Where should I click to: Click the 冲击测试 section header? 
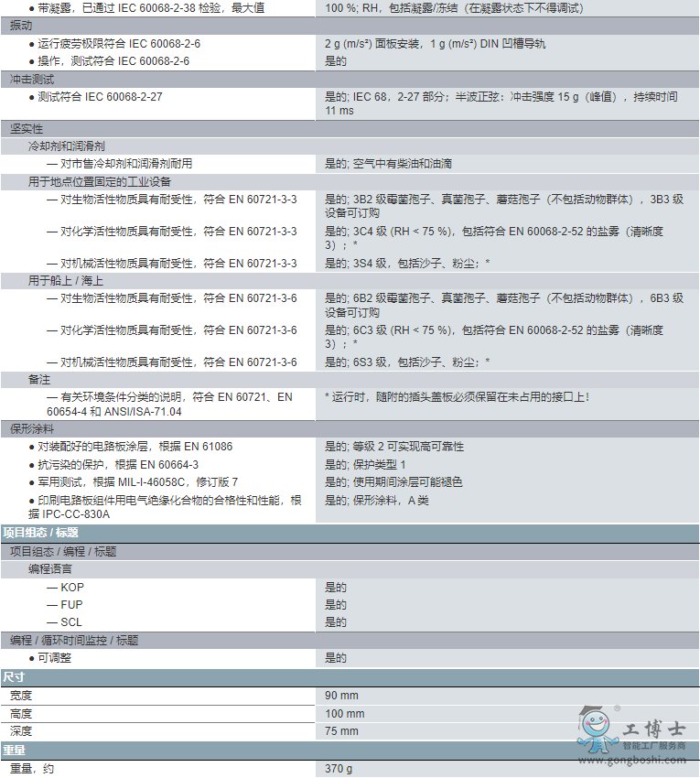pos(350,80)
